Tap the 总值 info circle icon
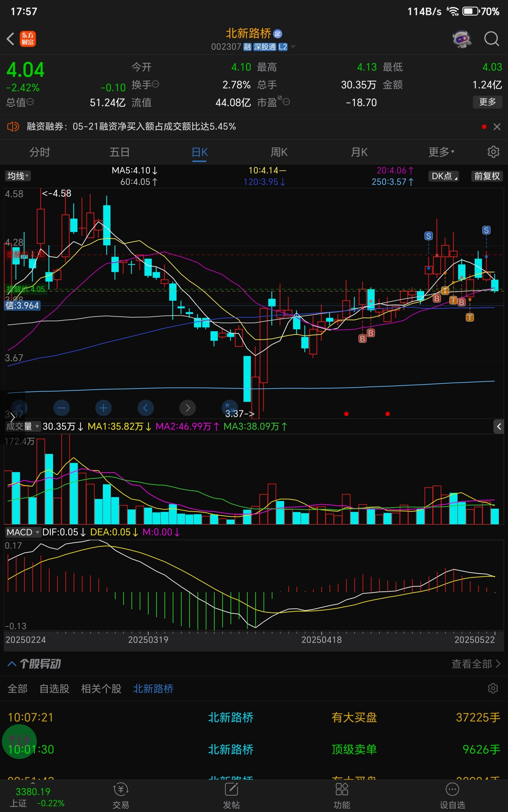The width and height of the screenshot is (508, 812). [30, 102]
